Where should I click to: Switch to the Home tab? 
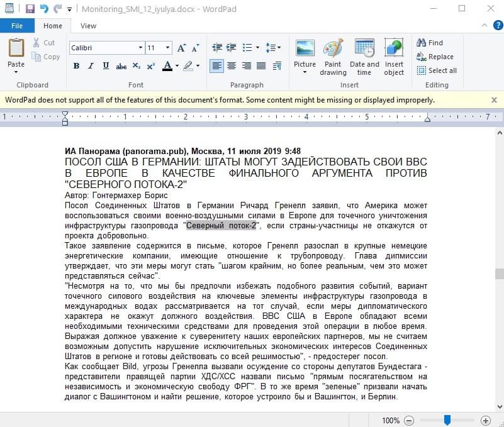pyautogui.click(x=53, y=26)
